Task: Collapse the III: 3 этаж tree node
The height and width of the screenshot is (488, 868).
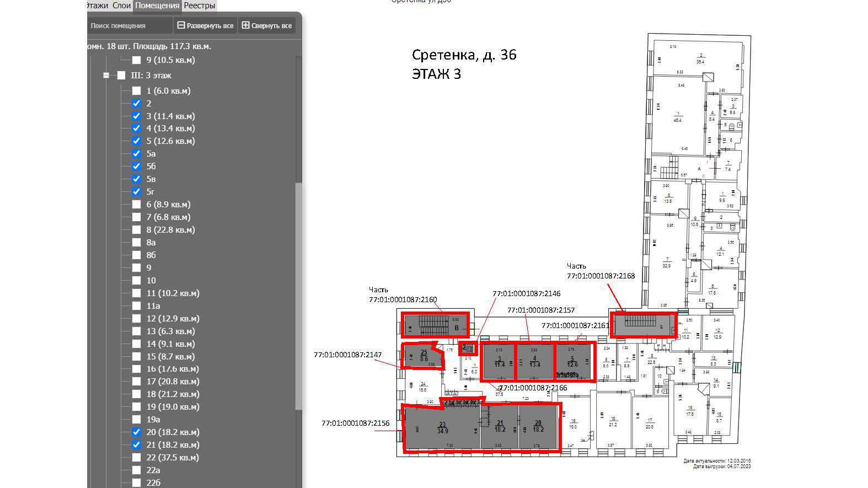Action: coord(106,76)
